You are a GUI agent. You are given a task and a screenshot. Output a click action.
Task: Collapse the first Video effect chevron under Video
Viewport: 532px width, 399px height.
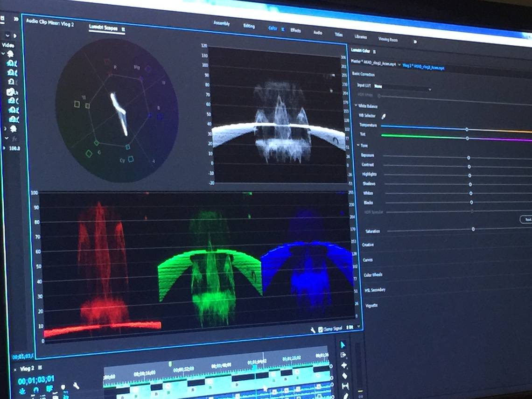(3, 54)
